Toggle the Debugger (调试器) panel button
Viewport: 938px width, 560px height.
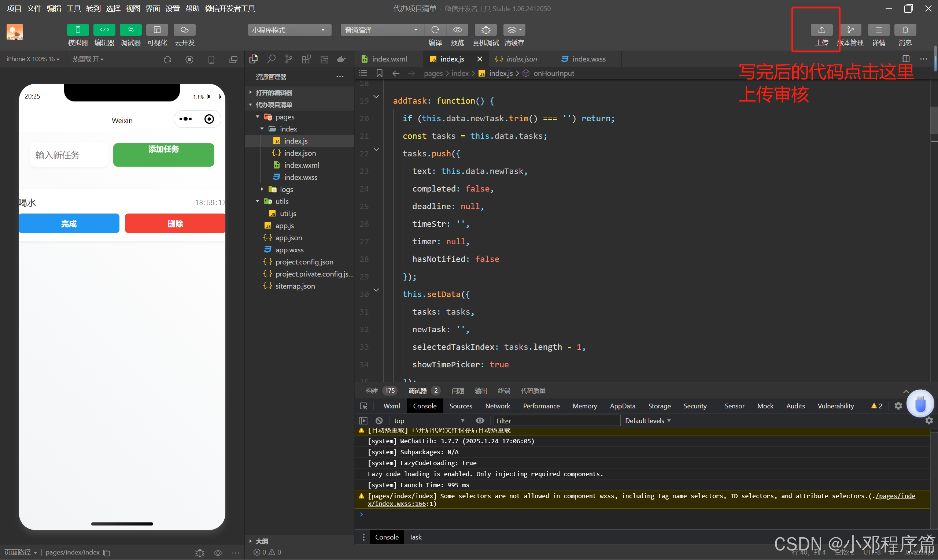130,30
